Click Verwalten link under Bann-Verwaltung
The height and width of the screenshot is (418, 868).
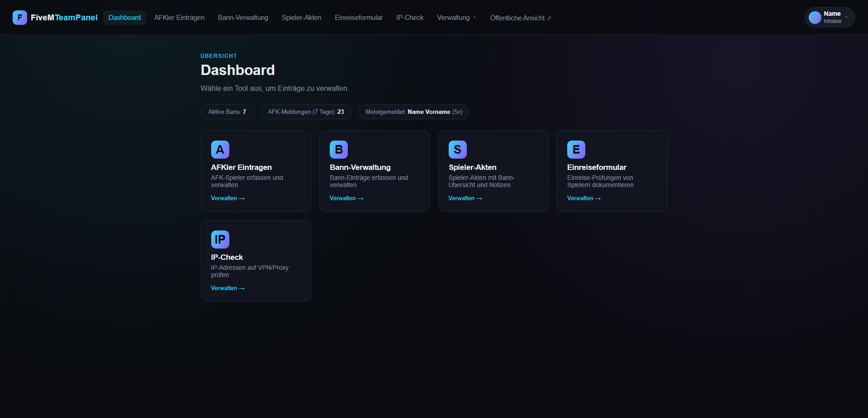[x=346, y=198]
